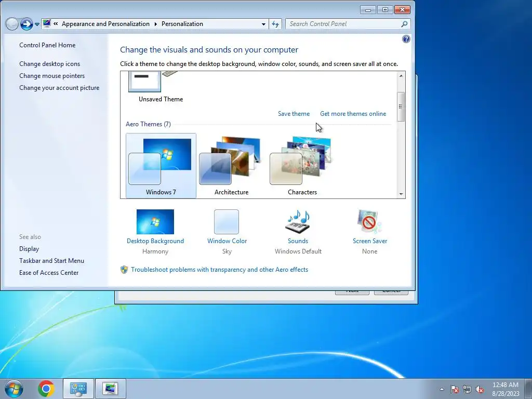Select the Characters theme

pyautogui.click(x=302, y=166)
